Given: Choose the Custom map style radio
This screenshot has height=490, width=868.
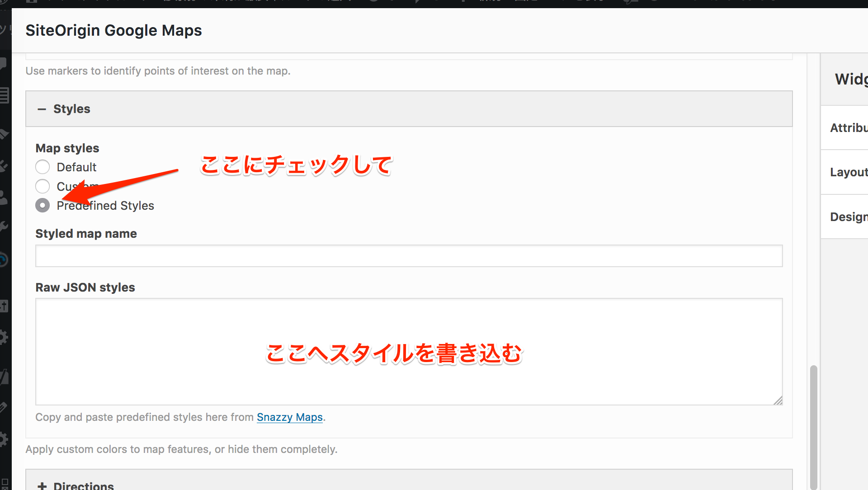Looking at the screenshot, I should click(42, 186).
